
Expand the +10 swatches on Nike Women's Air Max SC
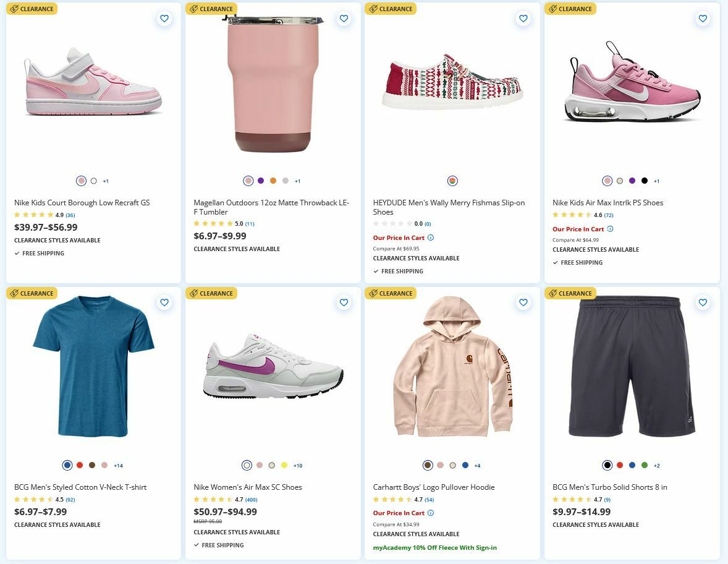296,465
